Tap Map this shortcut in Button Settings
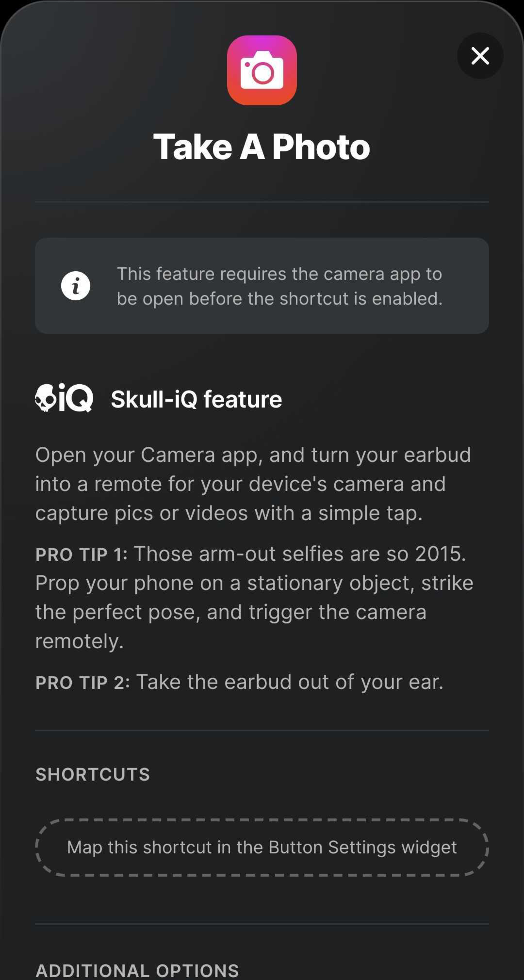The width and height of the screenshot is (524, 980). 262,847
